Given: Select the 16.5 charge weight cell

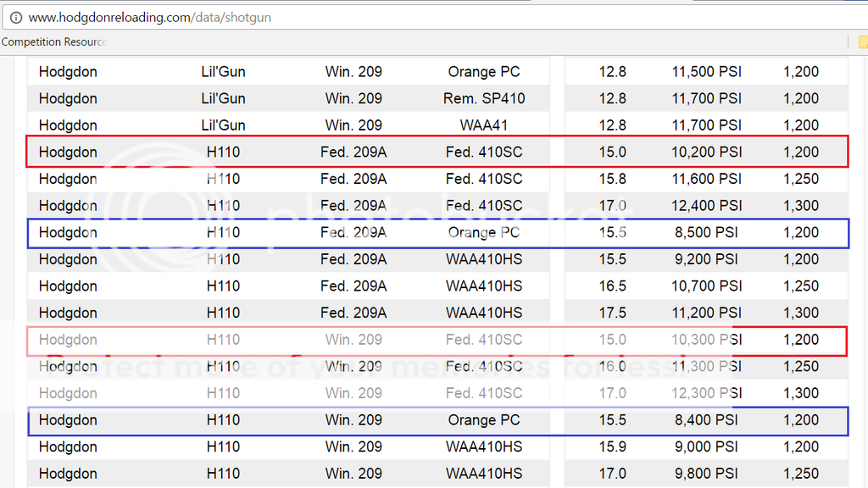Looking at the screenshot, I should pos(612,286).
